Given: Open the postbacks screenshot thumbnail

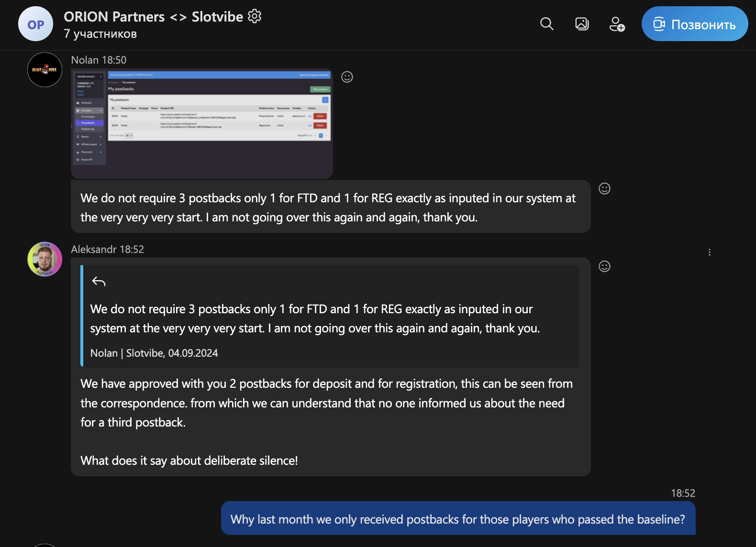Looking at the screenshot, I should (x=202, y=123).
